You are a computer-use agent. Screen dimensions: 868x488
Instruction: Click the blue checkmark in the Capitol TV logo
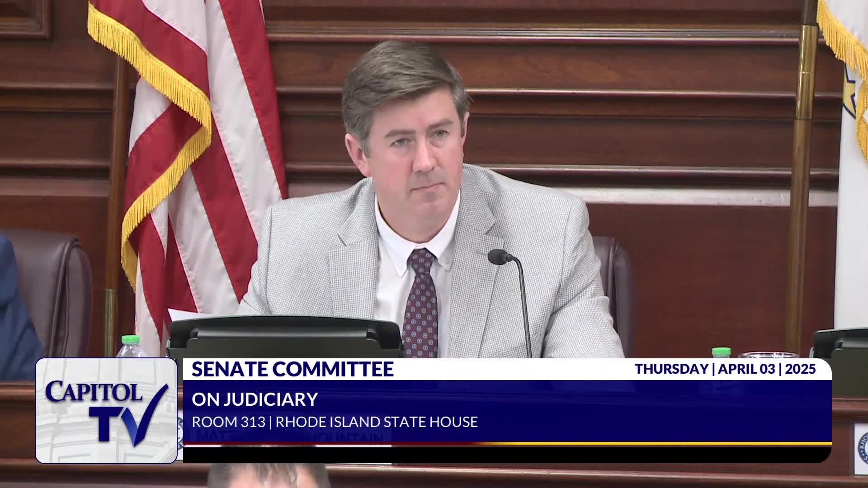147,416
